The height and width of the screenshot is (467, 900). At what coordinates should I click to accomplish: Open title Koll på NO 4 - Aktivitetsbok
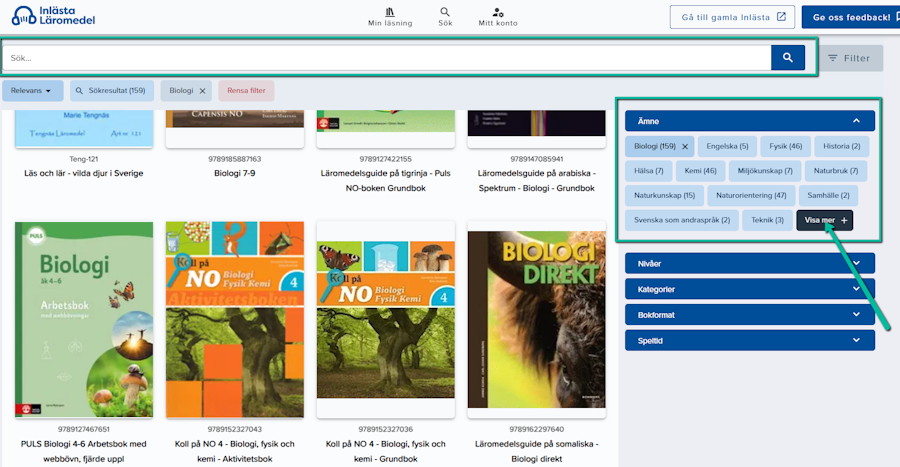click(235, 452)
